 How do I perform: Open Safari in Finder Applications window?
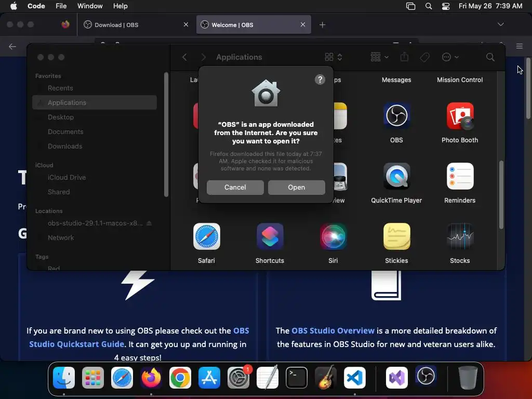[206, 236]
